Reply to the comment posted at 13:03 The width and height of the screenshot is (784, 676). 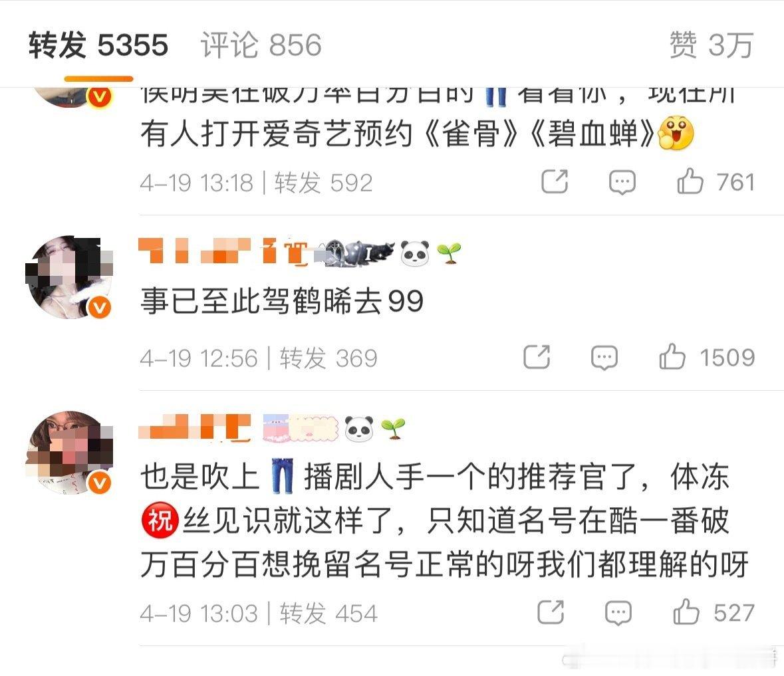coord(618,613)
